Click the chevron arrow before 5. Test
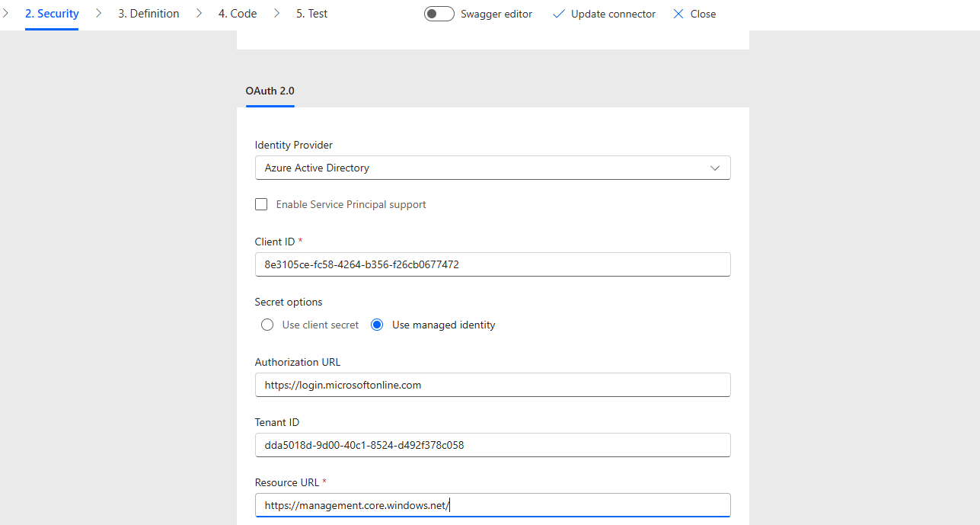 [x=277, y=14]
